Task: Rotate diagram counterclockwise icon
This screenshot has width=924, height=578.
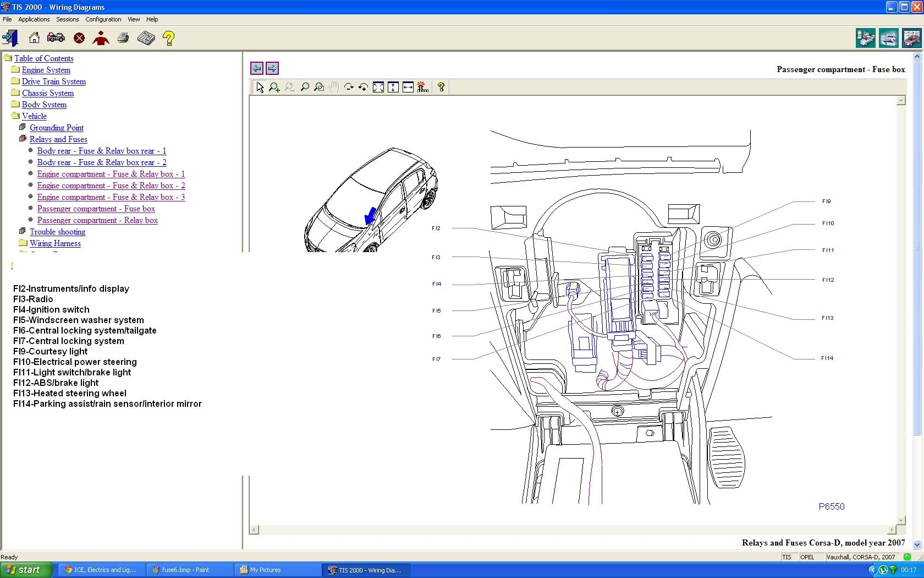Action: coord(364,87)
